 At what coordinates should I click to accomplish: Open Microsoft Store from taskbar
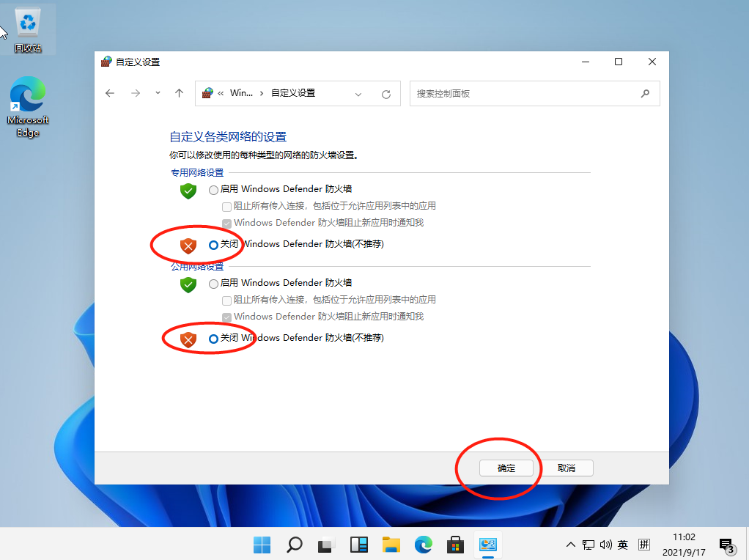pos(455,545)
